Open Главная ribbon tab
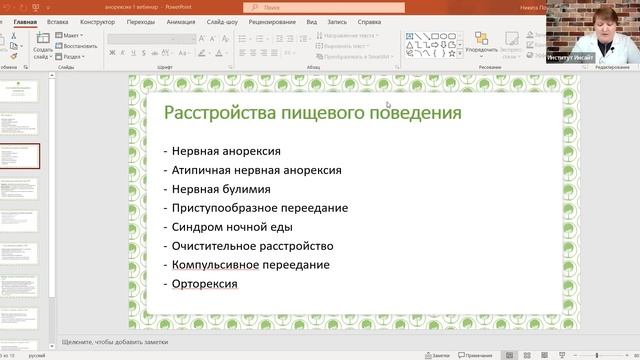This screenshot has width=640, height=360. click(25, 22)
